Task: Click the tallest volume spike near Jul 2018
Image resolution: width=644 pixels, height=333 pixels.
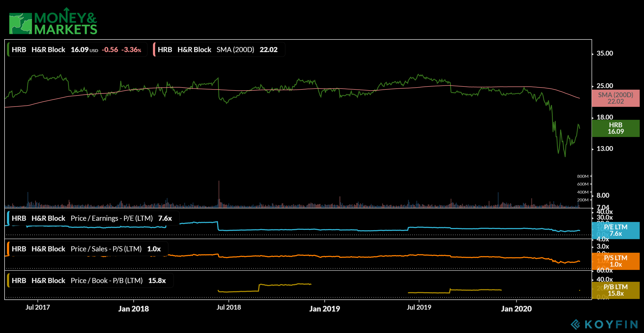Action: tap(219, 194)
